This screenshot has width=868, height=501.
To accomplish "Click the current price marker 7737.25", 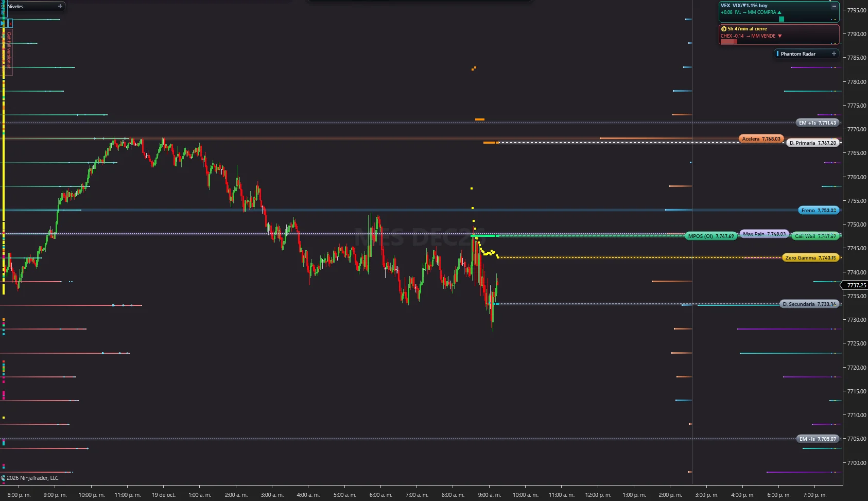I will coord(856,285).
